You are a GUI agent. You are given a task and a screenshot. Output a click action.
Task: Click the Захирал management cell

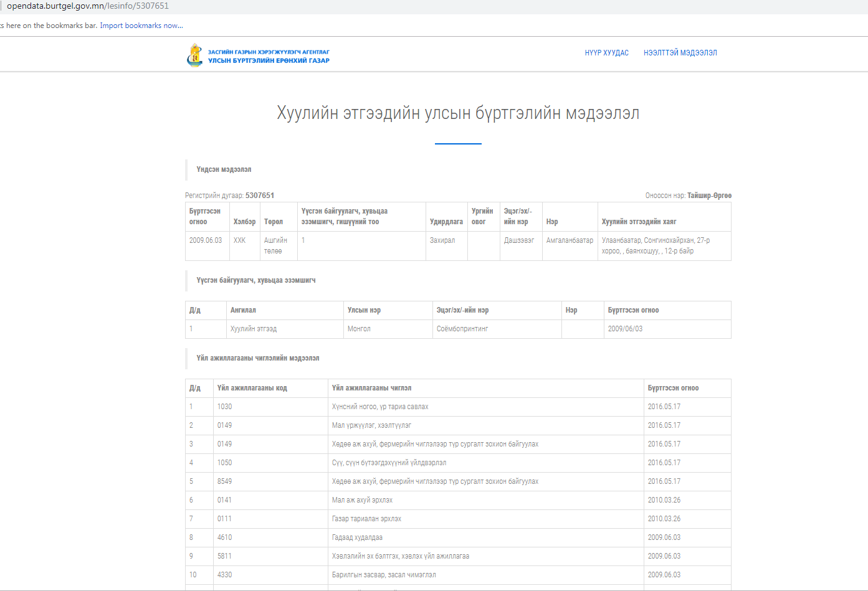pyautogui.click(x=442, y=240)
